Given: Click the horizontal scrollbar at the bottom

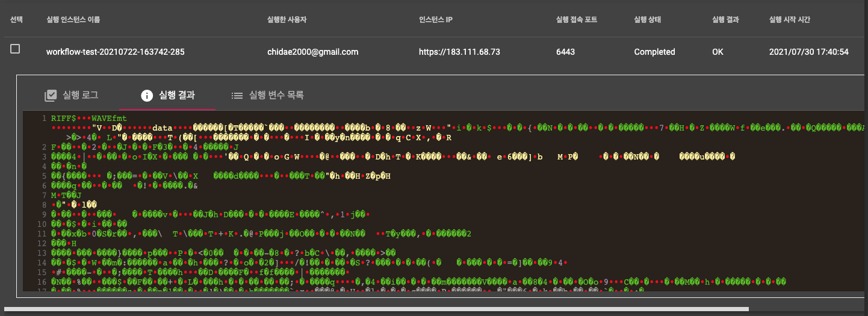Looking at the screenshot, I should coord(377,309).
